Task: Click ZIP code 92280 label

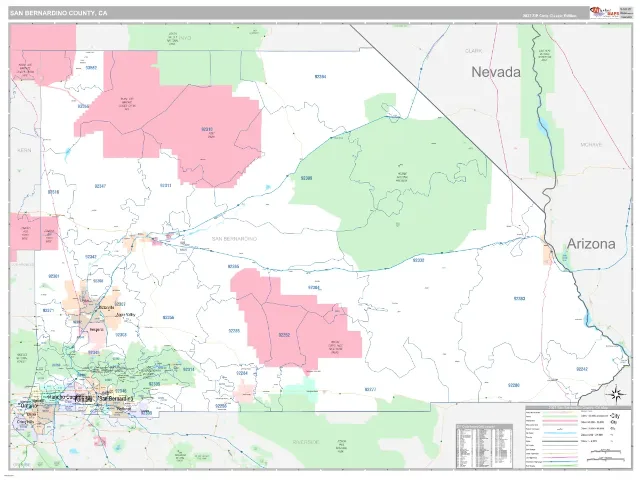Action: (513, 385)
